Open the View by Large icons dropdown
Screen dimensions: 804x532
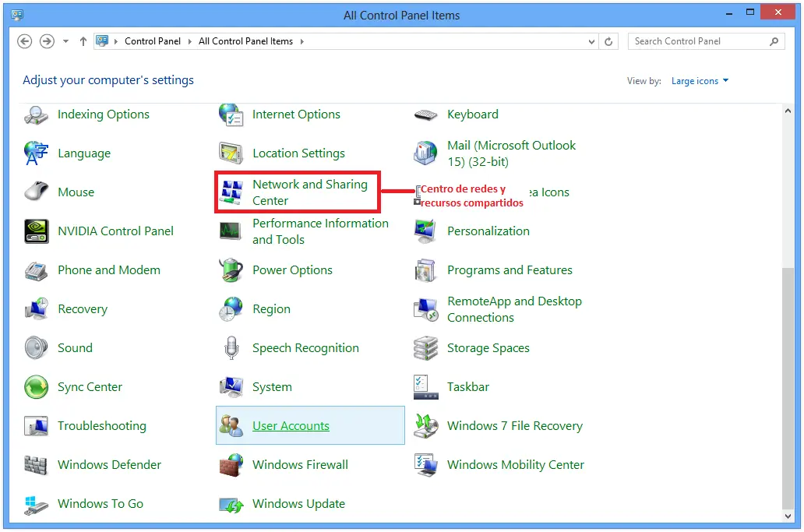pos(700,81)
